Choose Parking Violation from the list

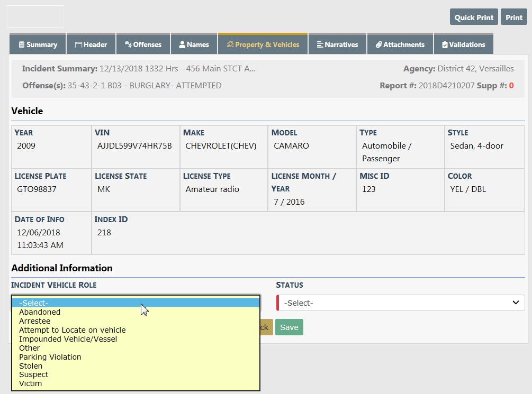(50, 357)
